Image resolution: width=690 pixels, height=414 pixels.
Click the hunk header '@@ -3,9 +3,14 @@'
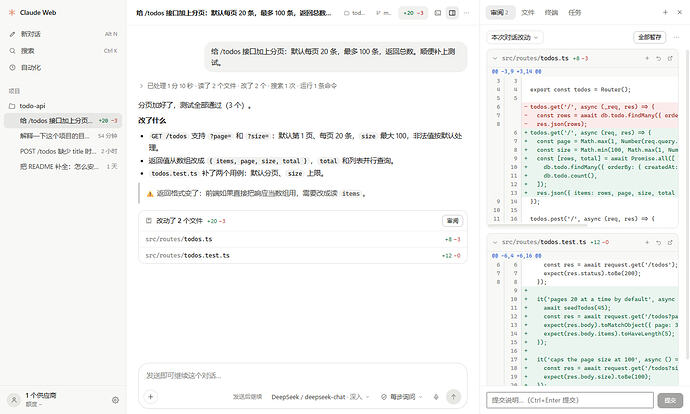point(516,71)
